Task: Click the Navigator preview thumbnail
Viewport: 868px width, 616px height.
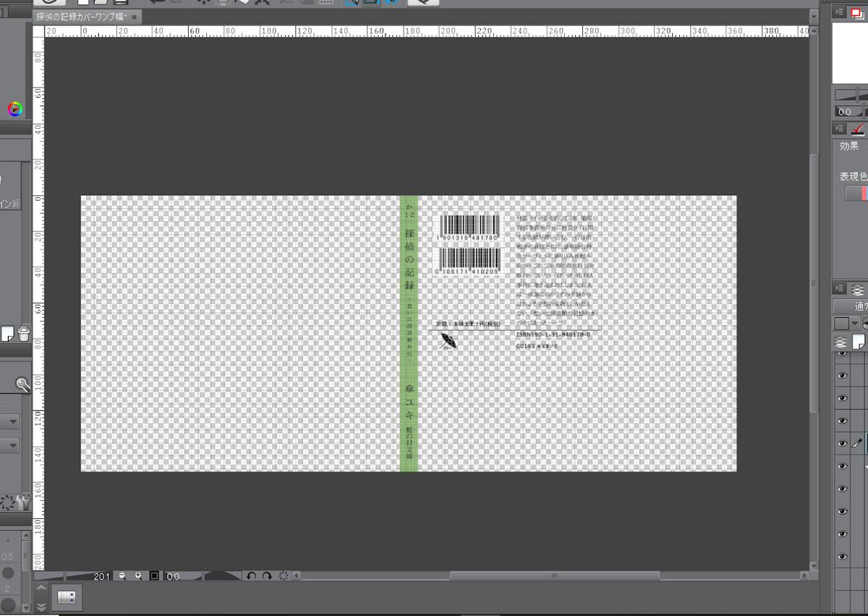Action: [850, 53]
